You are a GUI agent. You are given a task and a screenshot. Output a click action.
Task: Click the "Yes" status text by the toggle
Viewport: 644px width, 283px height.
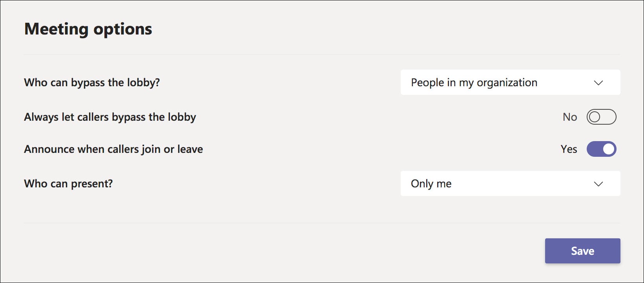click(569, 149)
